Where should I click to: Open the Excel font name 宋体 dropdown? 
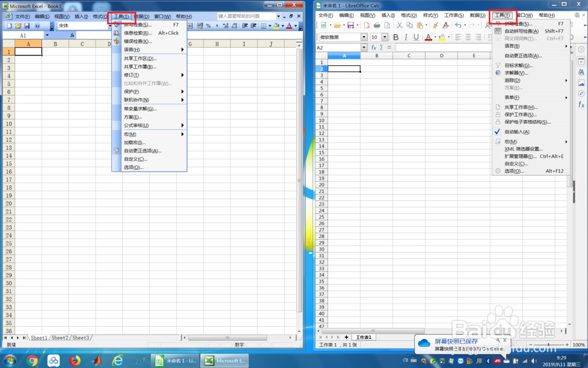coord(109,25)
